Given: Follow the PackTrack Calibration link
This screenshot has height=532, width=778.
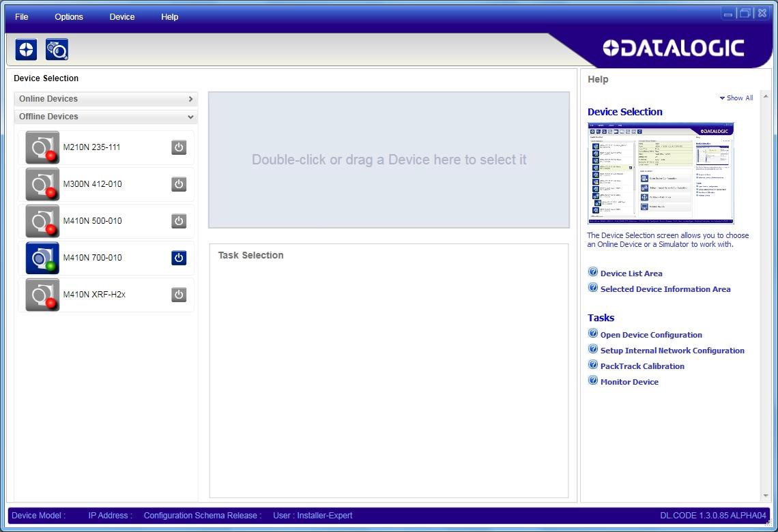Looking at the screenshot, I should (643, 366).
